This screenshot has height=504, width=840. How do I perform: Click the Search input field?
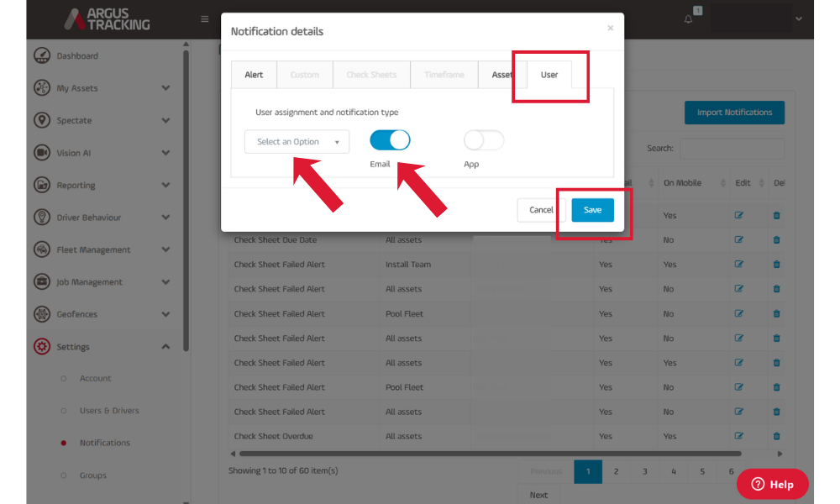tap(732, 149)
